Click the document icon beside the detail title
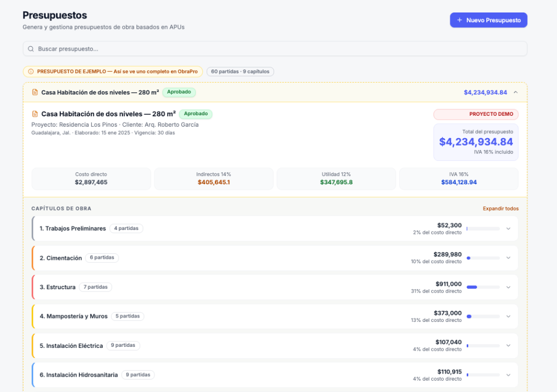This screenshot has width=557, height=392. click(35, 114)
